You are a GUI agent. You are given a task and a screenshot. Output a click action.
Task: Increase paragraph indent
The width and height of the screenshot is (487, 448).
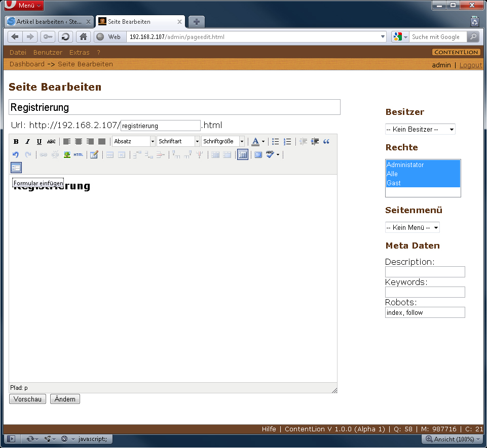[x=315, y=141]
